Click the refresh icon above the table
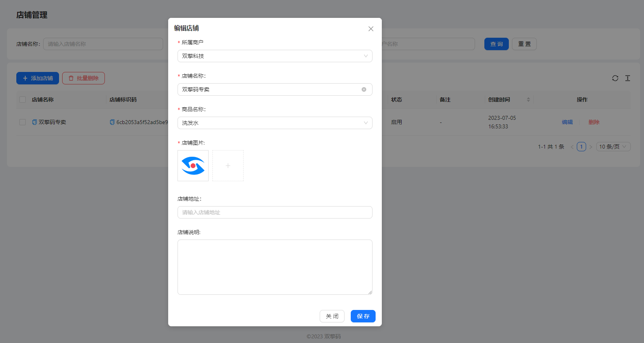Image resolution: width=644 pixels, height=343 pixels. click(615, 78)
